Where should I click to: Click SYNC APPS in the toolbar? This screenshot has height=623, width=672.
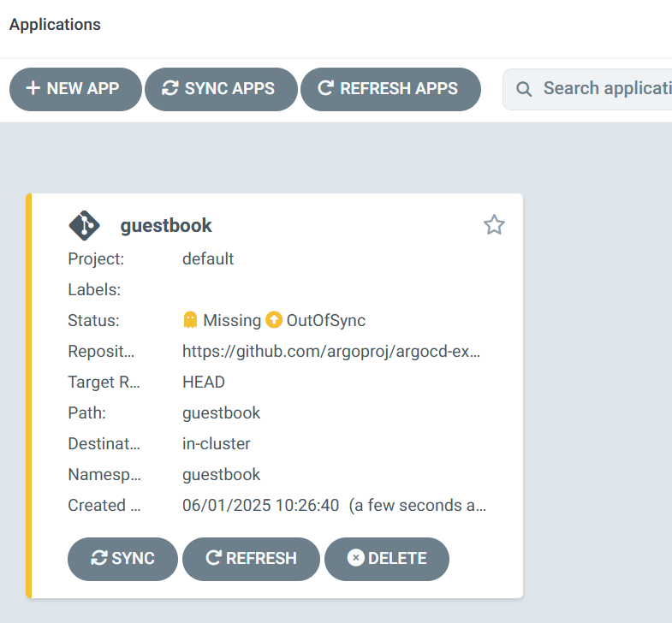pos(221,89)
